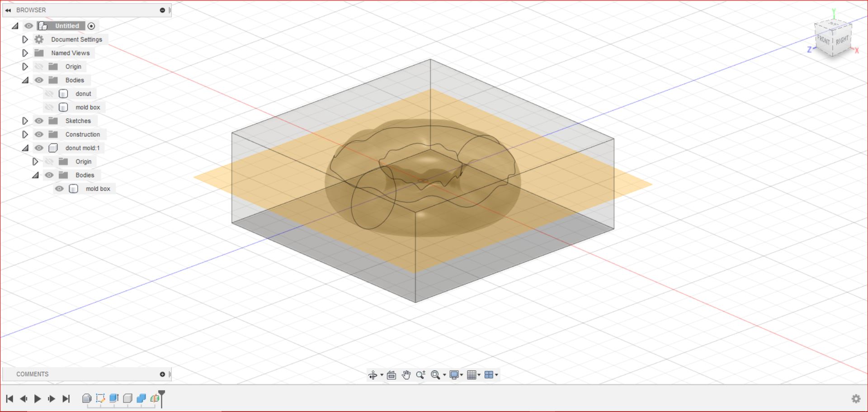Screen dimensions: 868x412
Task: Select the Pan hand tool
Action: 406,375
